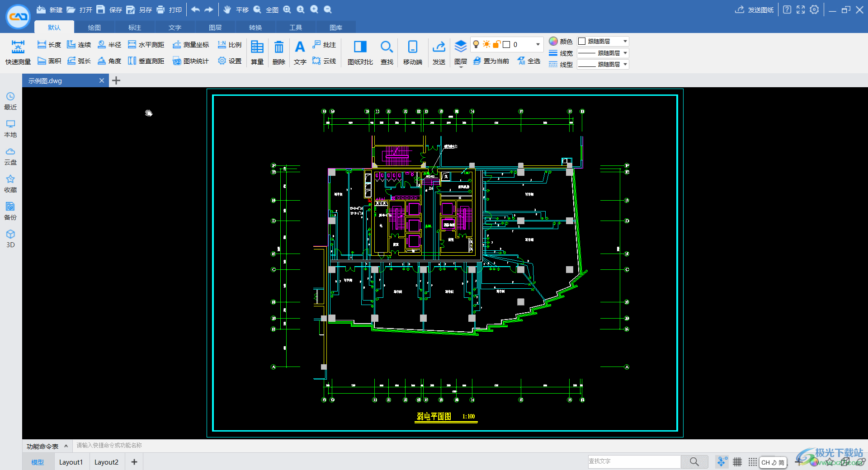This screenshot has width=868, height=470.
Task: Click Print (打印) in title toolbar
Action: pos(169,9)
